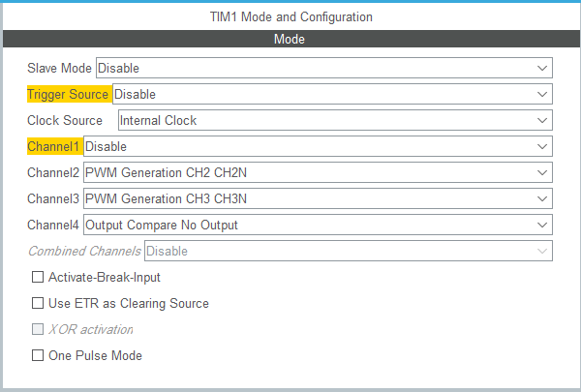Image resolution: width=581 pixels, height=392 pixels.
Task: Click the disabled Combined Channels dropdown
Action: [349, 251]
